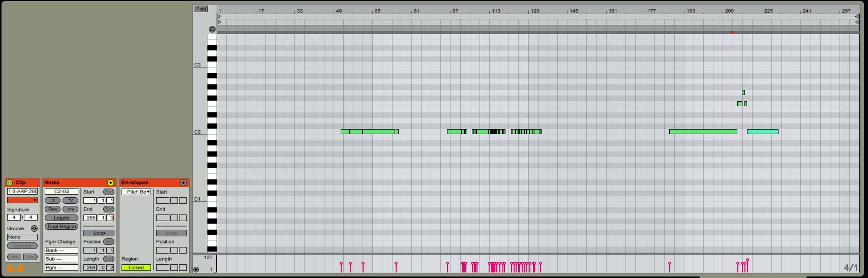This screenshot has width=868, height=278.
Task: Apply Legato to notes
Action: pos(62,218)
